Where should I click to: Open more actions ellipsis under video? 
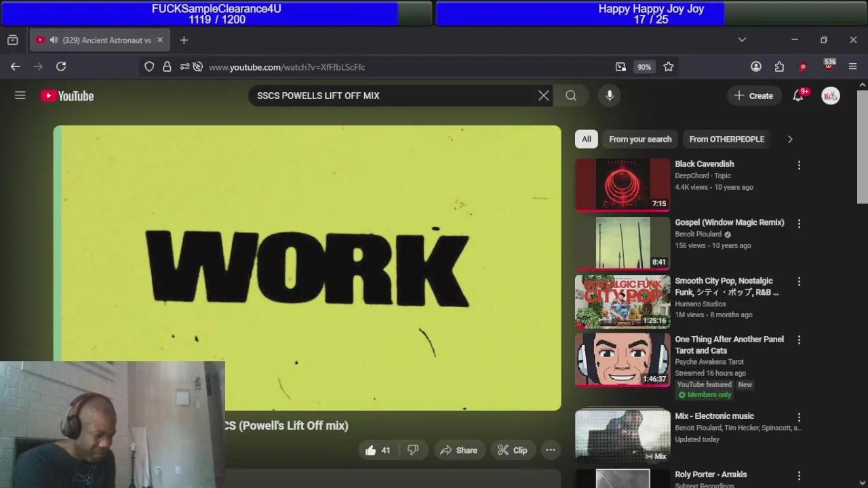point(551,450)
